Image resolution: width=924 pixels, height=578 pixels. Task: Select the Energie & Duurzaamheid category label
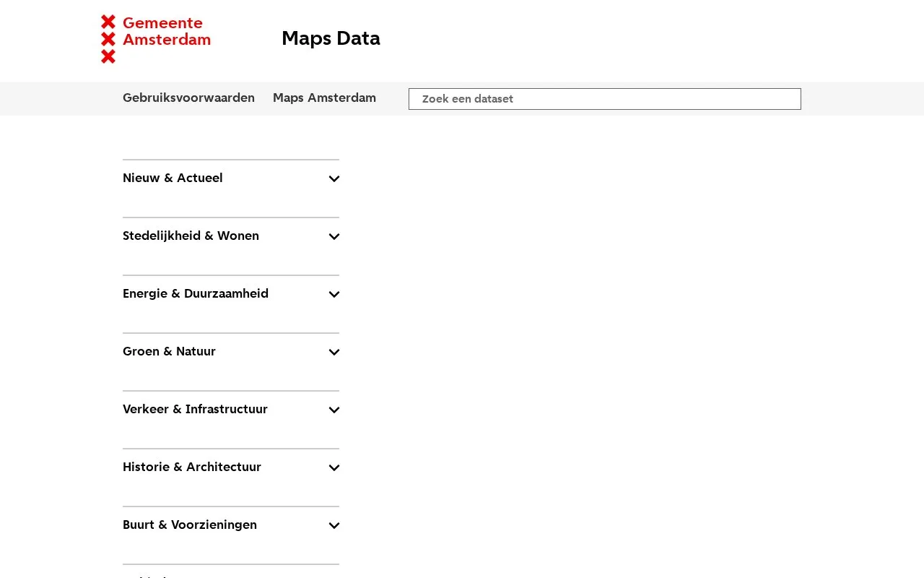click(x=196, y=293)
